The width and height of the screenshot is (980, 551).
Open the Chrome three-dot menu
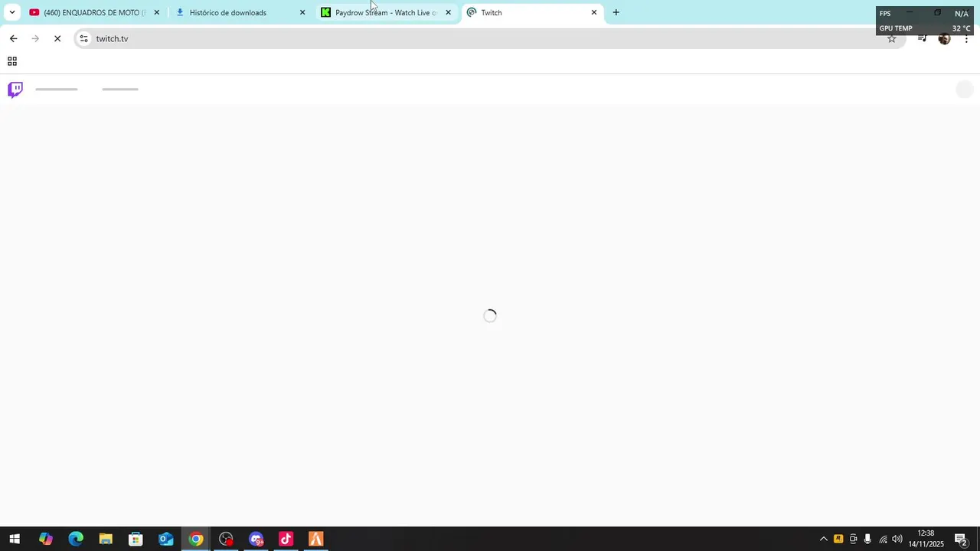(x=966, y=38)
